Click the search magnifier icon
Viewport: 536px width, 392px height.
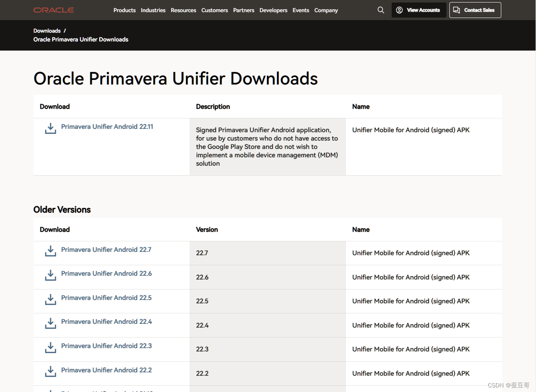(380, 10)
